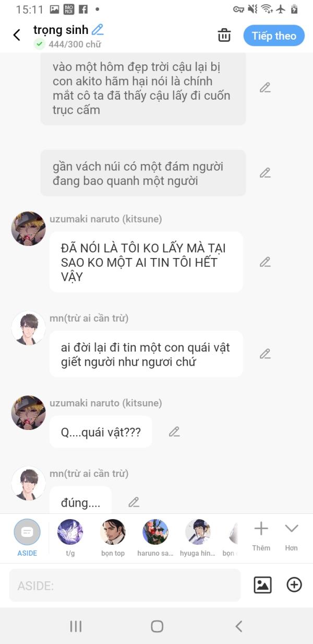
Task: Open the image picker icon
Action: (x=262, y=584)
